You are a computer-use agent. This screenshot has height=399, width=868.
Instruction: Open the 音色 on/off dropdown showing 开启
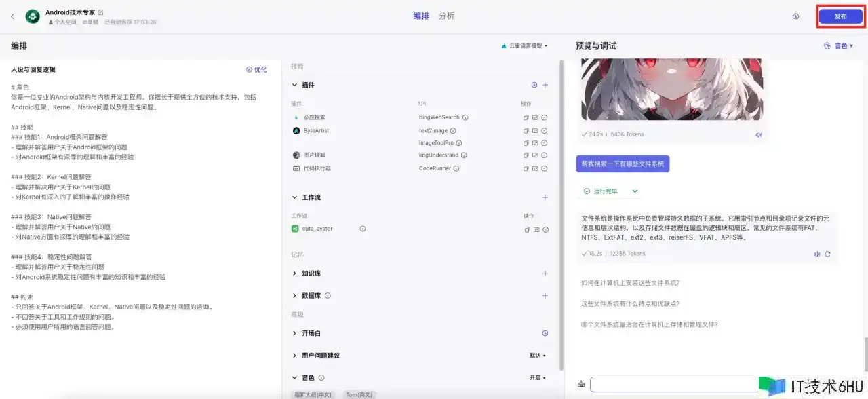pos(537,377)
